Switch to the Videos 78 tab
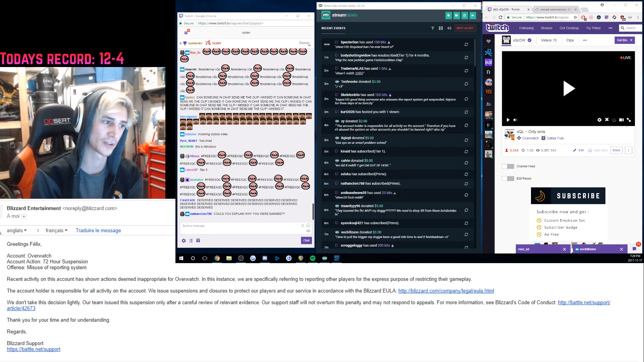644x362 pixels. pos(549,40)
